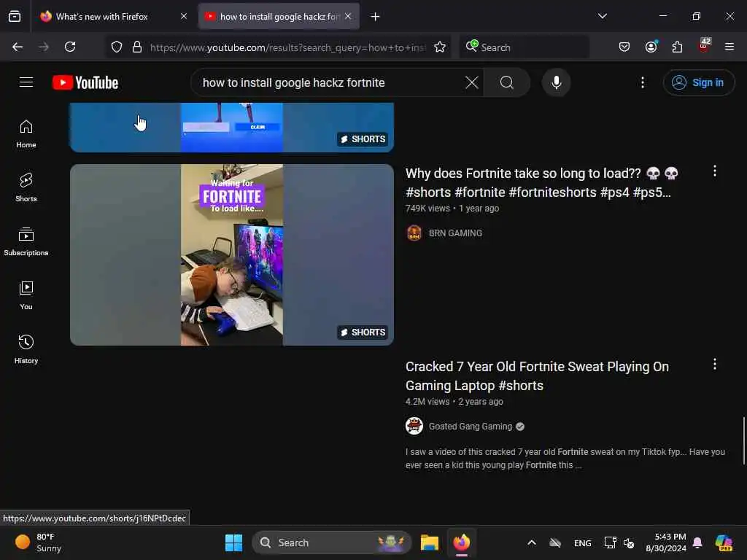This screenshot has height=560, width=747.
Task: Go to Home in sidebar
Action: pos(26,134)
